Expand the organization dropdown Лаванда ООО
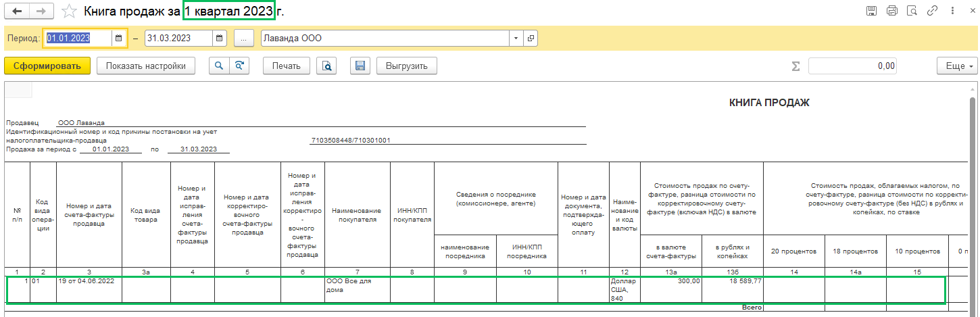Viewport: 980px width, 317px height. [x=516, y=39]
